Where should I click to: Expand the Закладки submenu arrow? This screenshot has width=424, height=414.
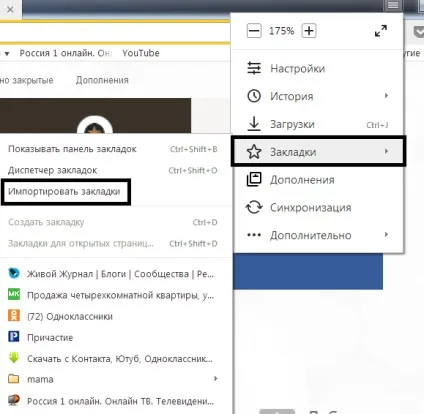point(386,151)
